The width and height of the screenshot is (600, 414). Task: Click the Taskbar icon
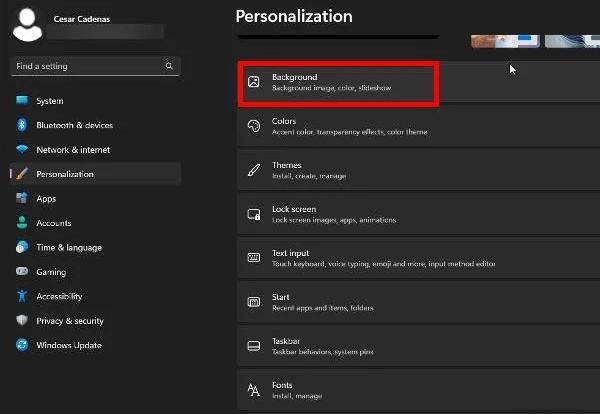point(254,346)
